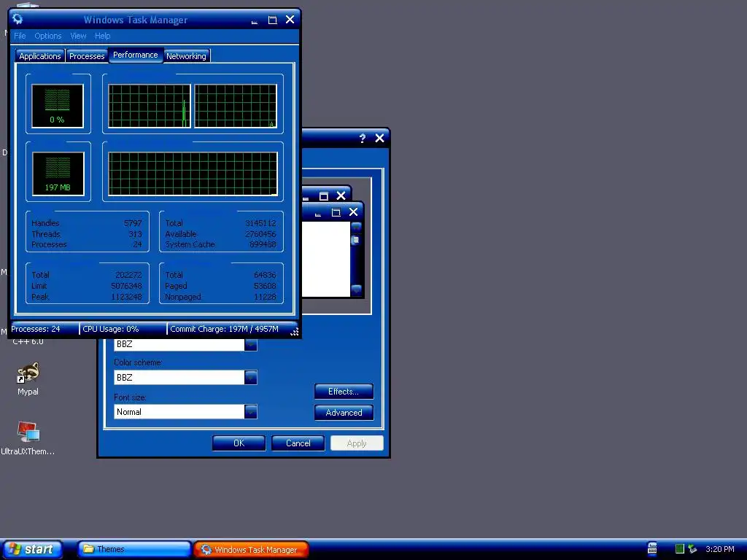Click the Task Manager resize grip
This screenshot has width=747, height=560.
tap(295, 332)
